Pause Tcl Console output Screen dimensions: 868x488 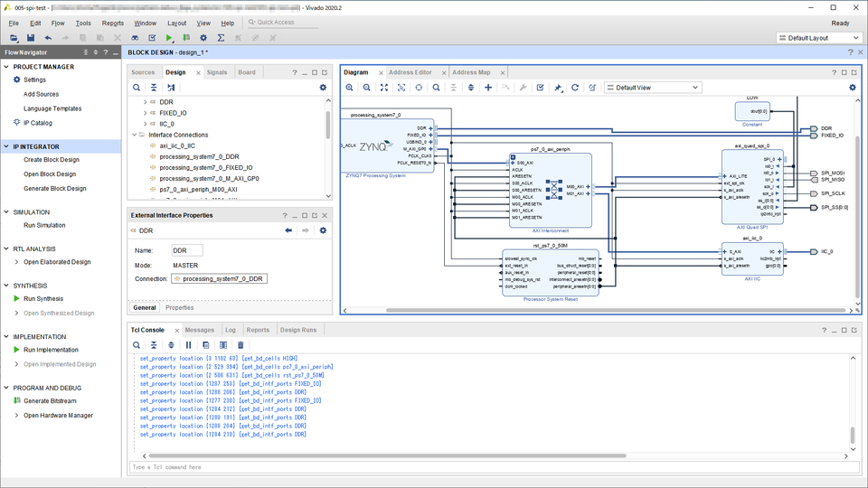[x=188, y=345]
